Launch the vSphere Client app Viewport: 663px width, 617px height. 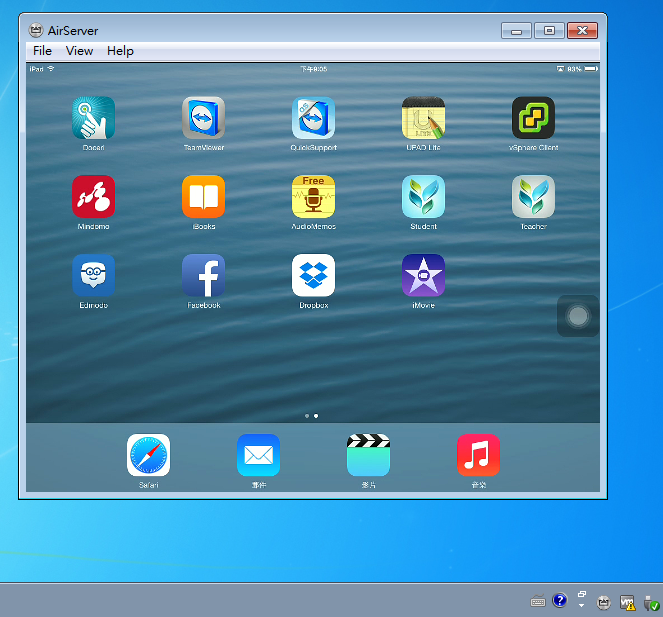click(x=533, y=118)
